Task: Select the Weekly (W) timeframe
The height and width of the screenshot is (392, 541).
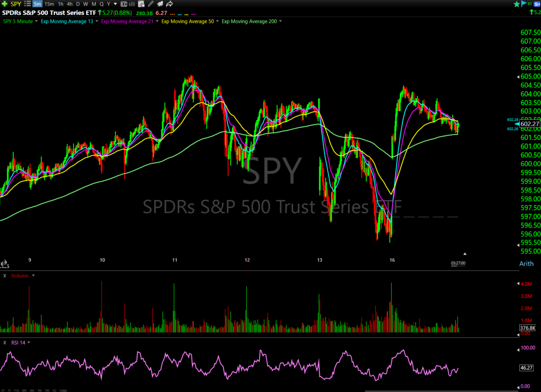Action: 86,4
